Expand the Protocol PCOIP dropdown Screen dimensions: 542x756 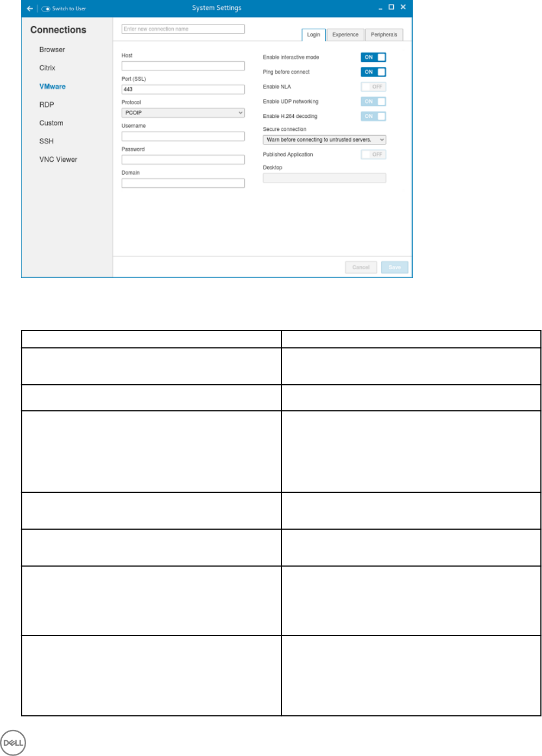(183, 113)
